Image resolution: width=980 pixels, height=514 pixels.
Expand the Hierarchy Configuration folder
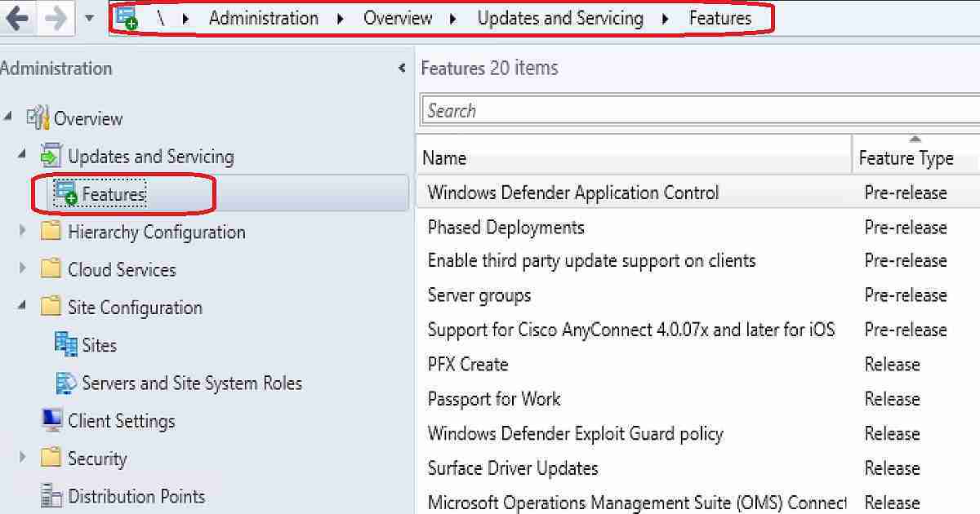click(x=20, y=232)
